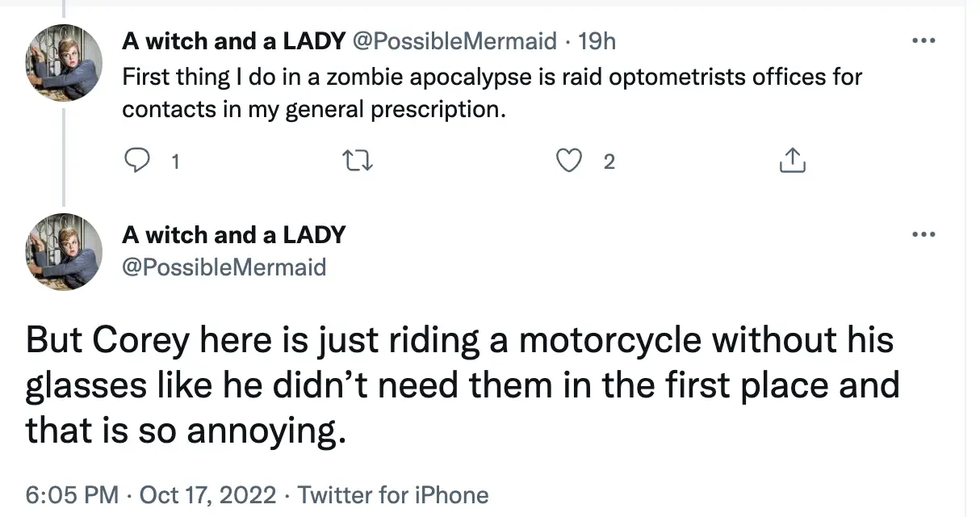Open more options on the zombie apocalypse tweet

point(923,39)
